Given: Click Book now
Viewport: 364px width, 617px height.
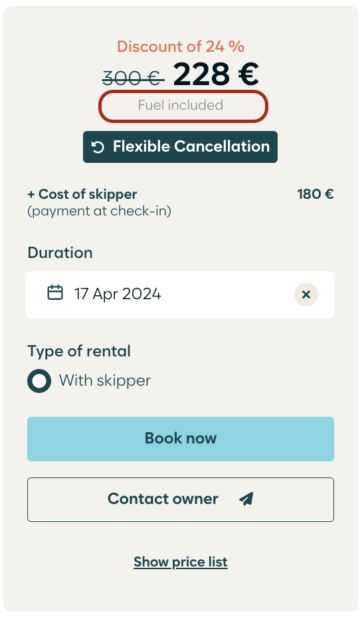Looking at the screenshot, I should click(x=181, y=439).
